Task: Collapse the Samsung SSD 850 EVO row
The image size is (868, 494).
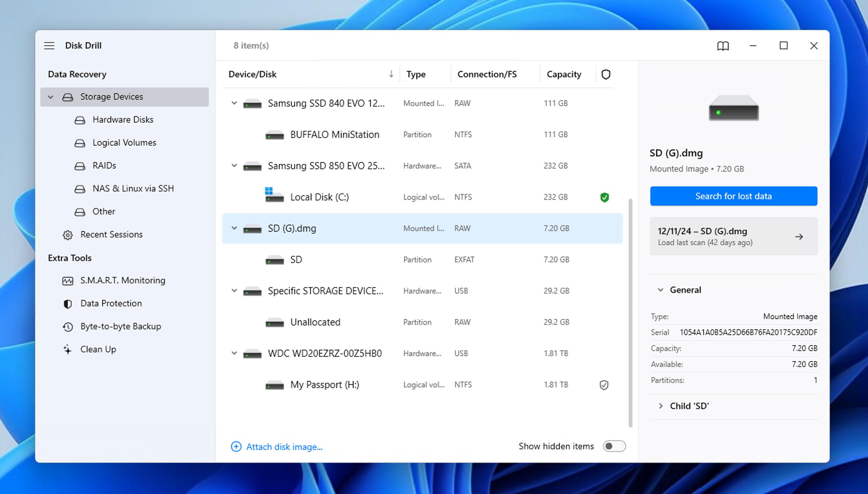Action: coord(234,166)
